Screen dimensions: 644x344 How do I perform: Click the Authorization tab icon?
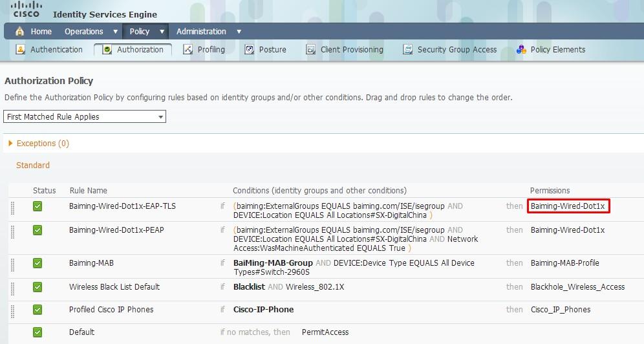click(107, 50)
